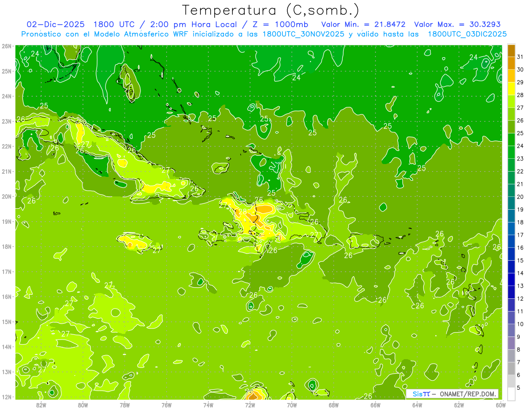
Task: Click the "5" label on the color scale
Action: point(519,388)
